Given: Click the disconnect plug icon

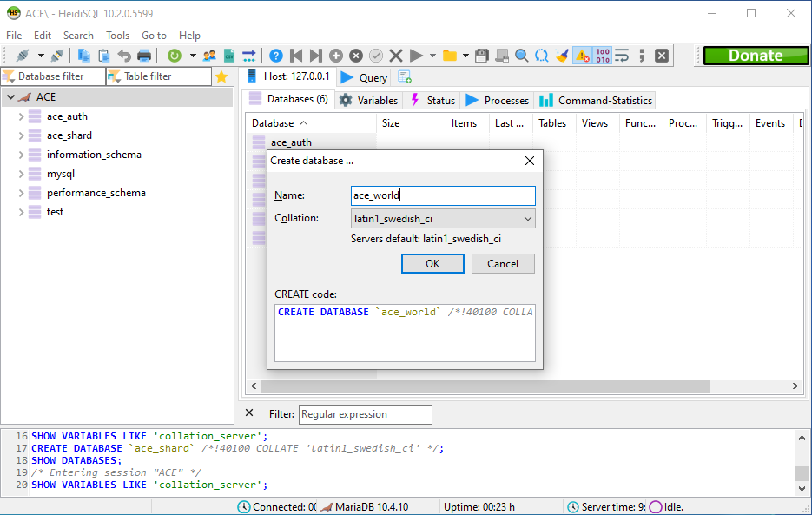Looking at the screenshot, I should [x=57, y=56].
